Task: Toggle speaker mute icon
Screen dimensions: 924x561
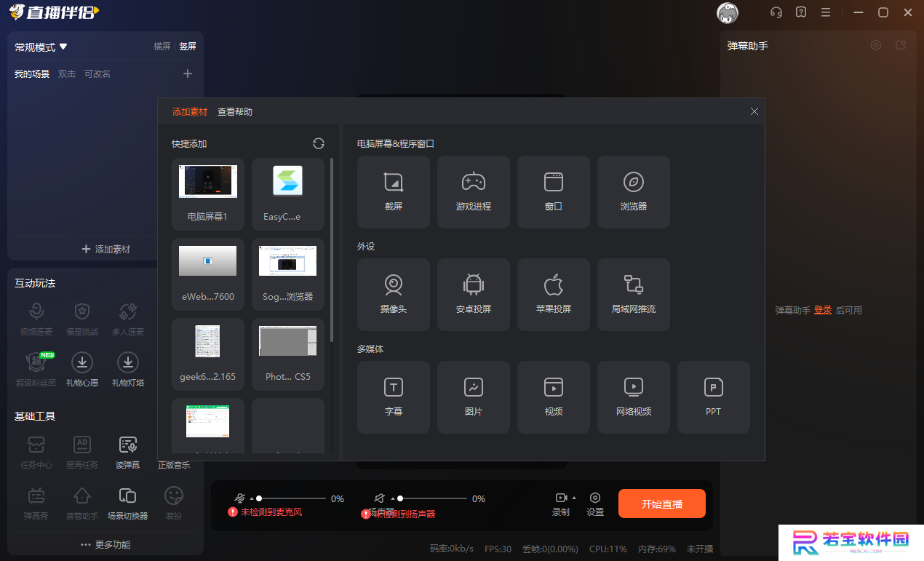Action: point(380,498)
